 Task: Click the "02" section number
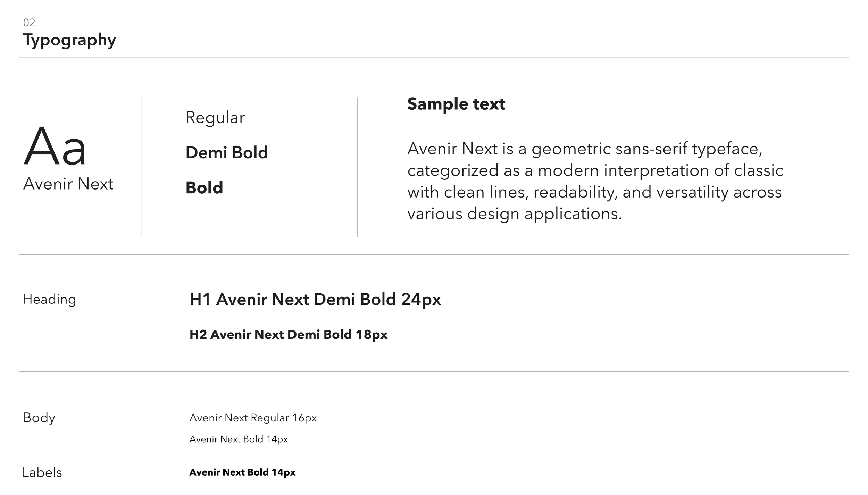click(29, 23)
